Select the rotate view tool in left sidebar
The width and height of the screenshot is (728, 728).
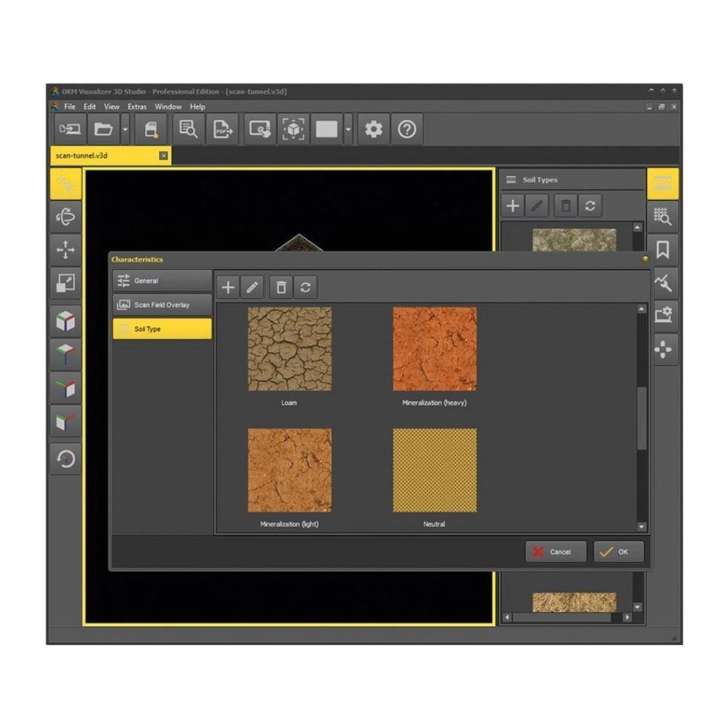[x=65, y=217]
